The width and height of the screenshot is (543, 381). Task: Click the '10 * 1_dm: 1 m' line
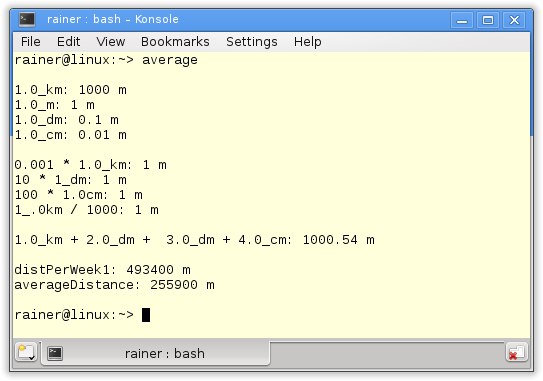[x=71, y=180]
